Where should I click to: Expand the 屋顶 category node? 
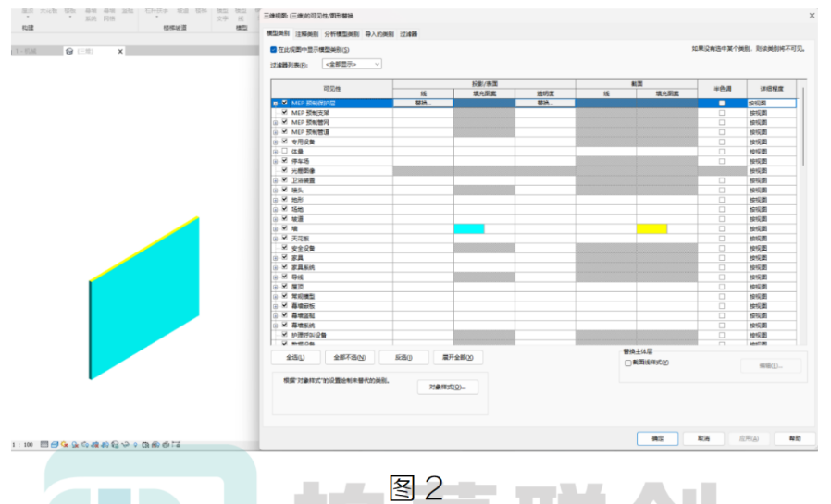[x=275, y=287]
